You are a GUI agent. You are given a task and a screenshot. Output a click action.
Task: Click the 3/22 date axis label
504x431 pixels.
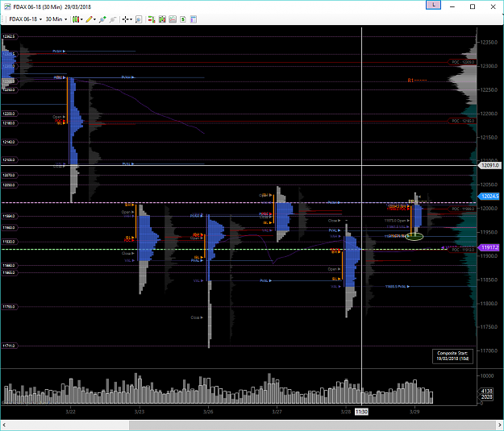point(70,412)
